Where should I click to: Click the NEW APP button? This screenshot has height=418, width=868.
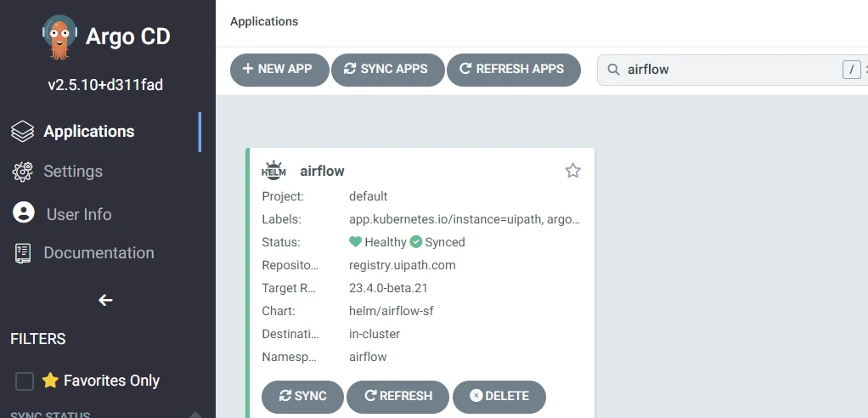click(x=279, y=70)
